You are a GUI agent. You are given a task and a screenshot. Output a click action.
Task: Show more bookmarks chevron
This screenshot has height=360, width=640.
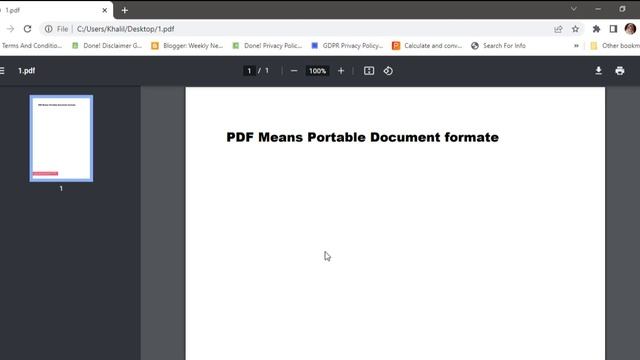(576, 46)
